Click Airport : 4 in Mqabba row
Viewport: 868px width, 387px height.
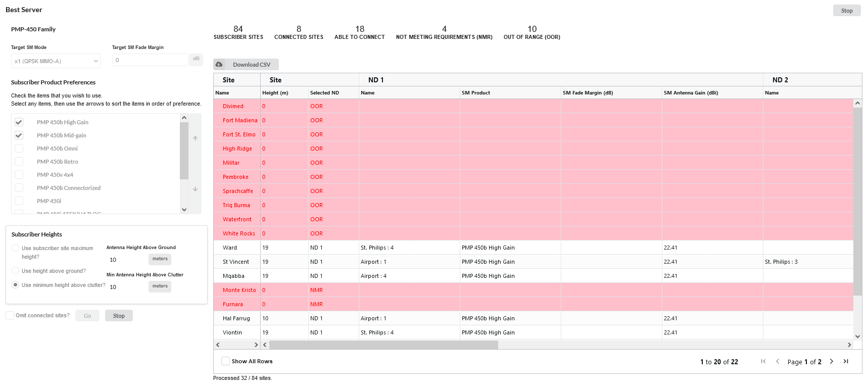[x=373, y=276]
